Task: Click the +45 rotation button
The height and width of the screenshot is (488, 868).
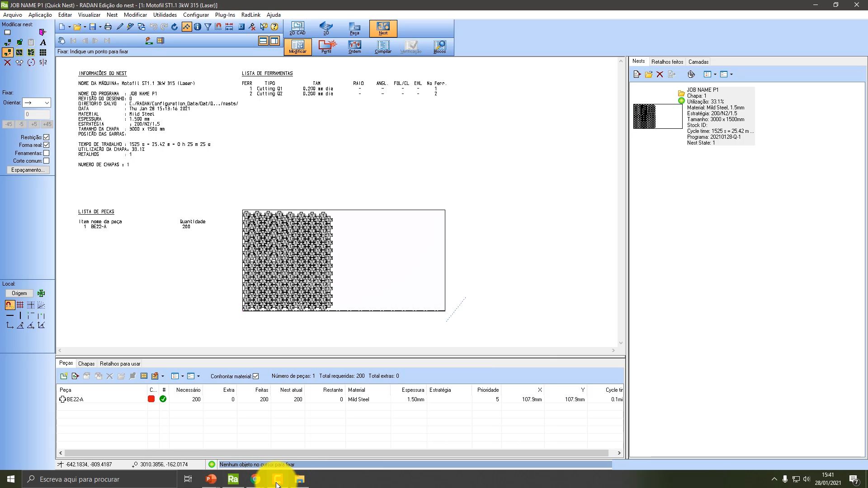Action: pyautogui.click(x=47, y=124)
